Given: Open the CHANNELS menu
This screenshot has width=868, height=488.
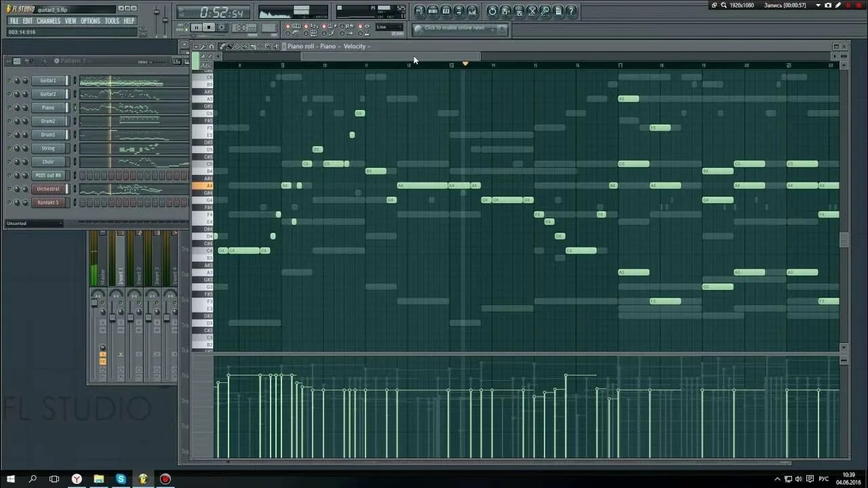Looking at the screenshot, I should (x=49, y=21).
